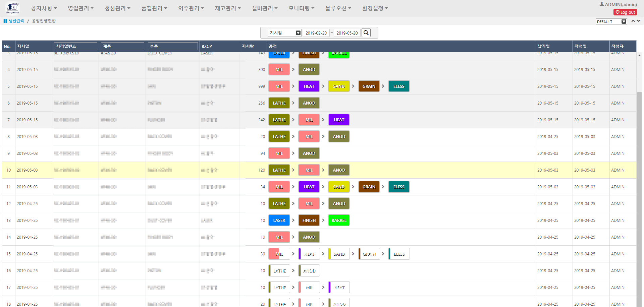Click the FINISH badge in row 13

tap(309, 220)
